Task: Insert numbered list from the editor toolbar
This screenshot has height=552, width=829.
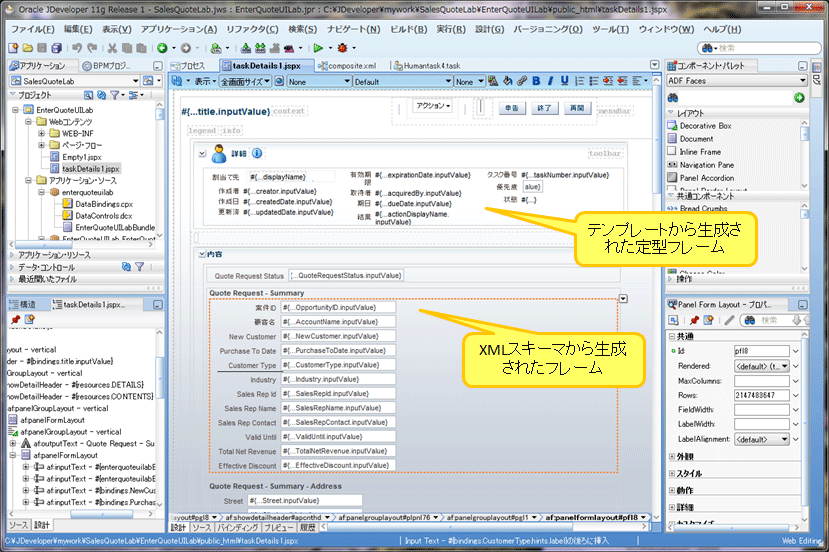Action: click(580, 81)
